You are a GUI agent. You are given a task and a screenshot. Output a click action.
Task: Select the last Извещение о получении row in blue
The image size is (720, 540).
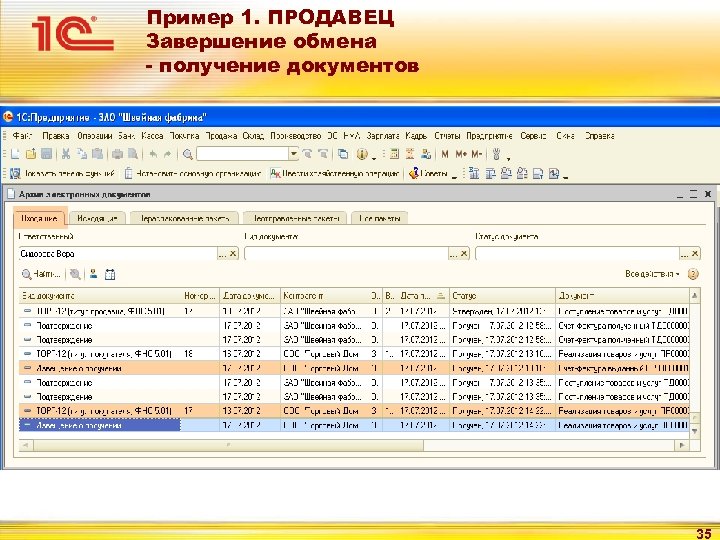tap(354, 425)
